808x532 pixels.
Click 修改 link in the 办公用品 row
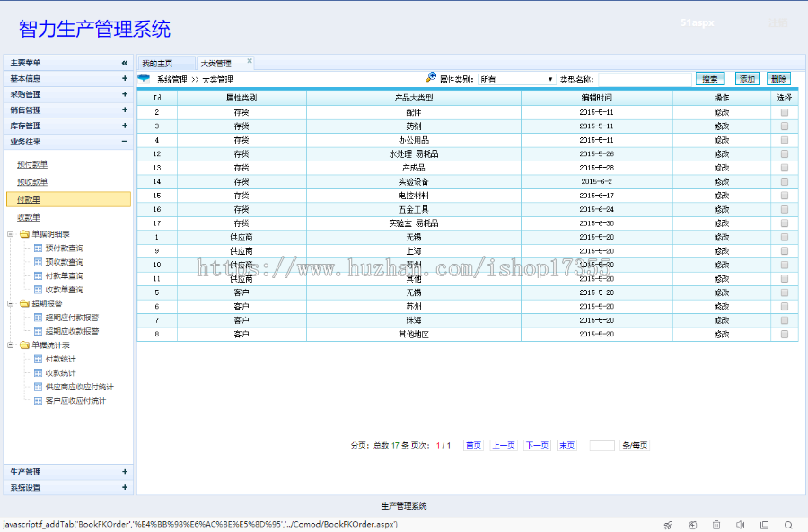721,140
